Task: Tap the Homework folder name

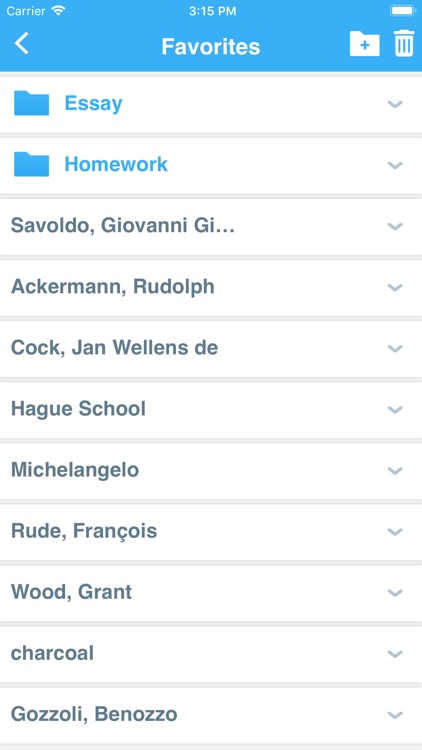Action: tap(116, 165)
